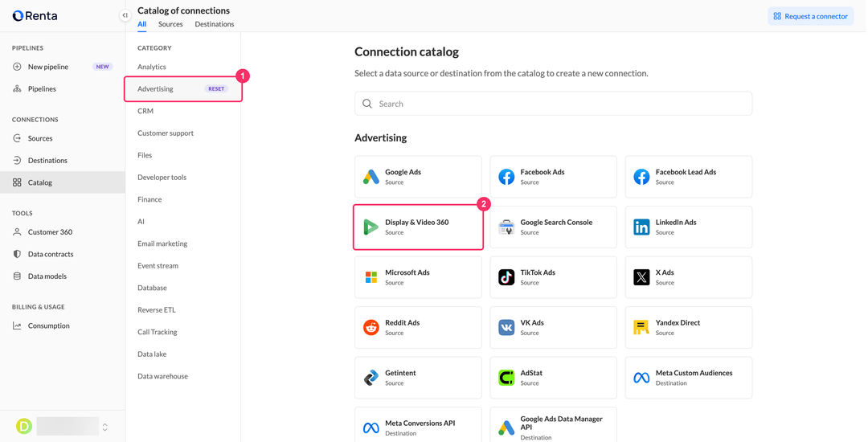Expand the account switcher chevrons
This screenshot has width=868, height=442.
[x=105, y=427]
